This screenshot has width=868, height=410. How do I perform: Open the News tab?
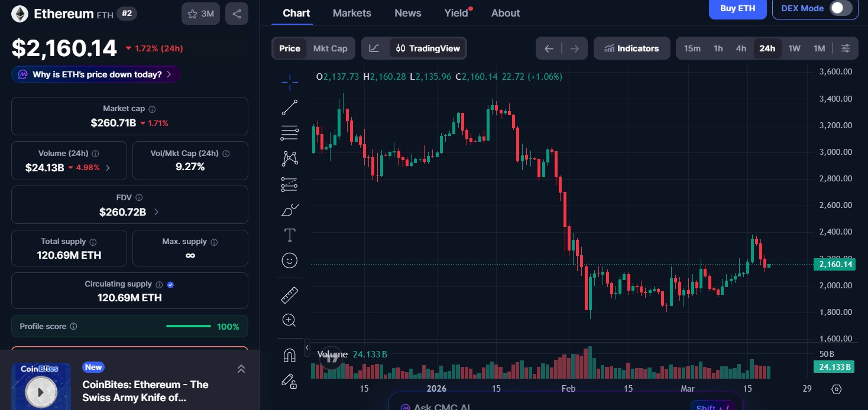point(407,12)
